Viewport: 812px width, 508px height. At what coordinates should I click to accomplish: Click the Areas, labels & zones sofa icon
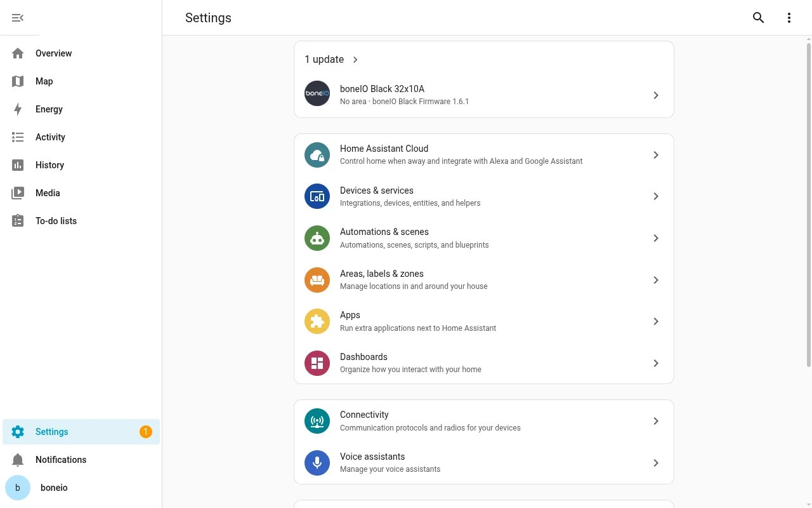tap(317, 280)
